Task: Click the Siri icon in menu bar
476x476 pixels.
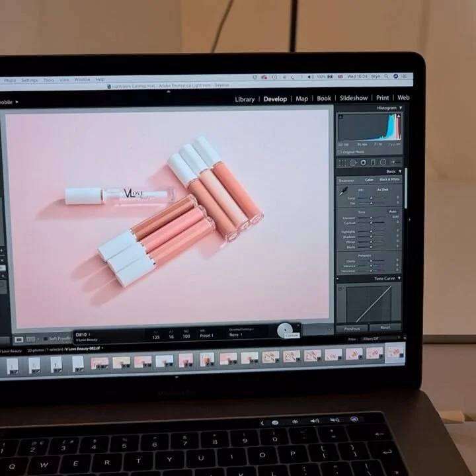Action: (395, 76)
